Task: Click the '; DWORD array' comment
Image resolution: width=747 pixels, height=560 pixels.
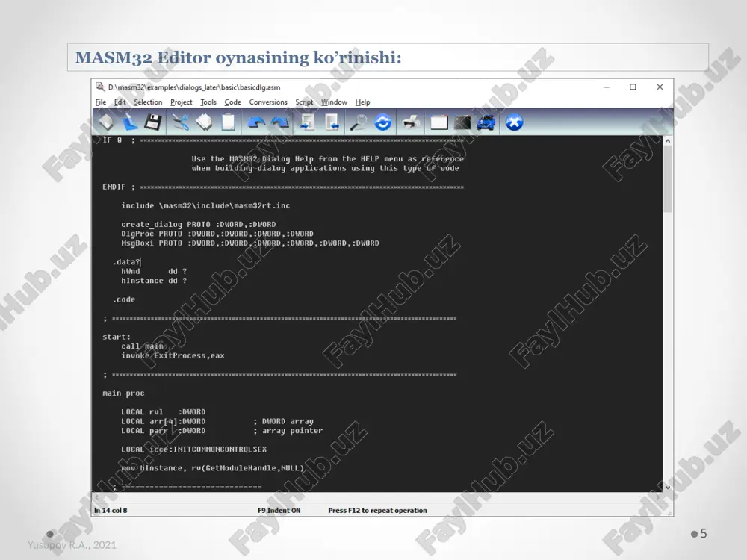Action: click(283, 421)
